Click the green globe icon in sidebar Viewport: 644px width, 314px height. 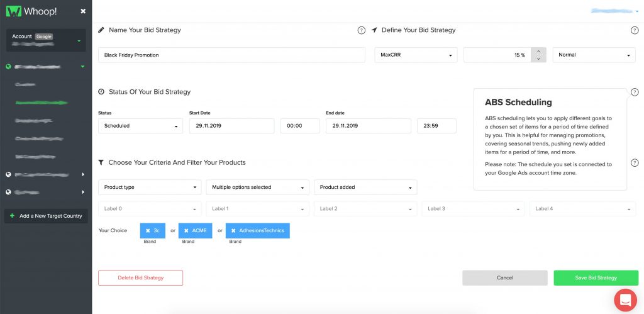8,67
